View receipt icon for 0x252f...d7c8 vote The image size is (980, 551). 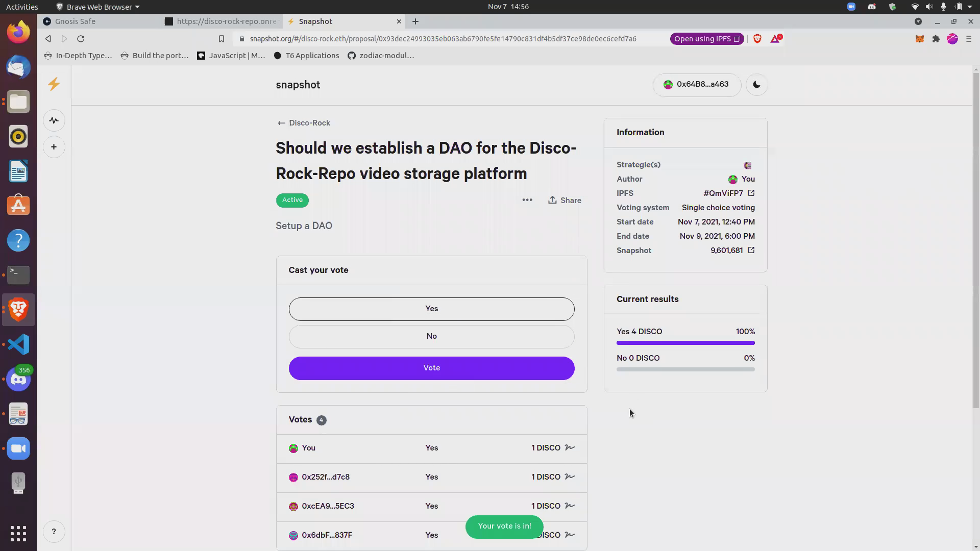pyautogui.click(x=570, y=477)
